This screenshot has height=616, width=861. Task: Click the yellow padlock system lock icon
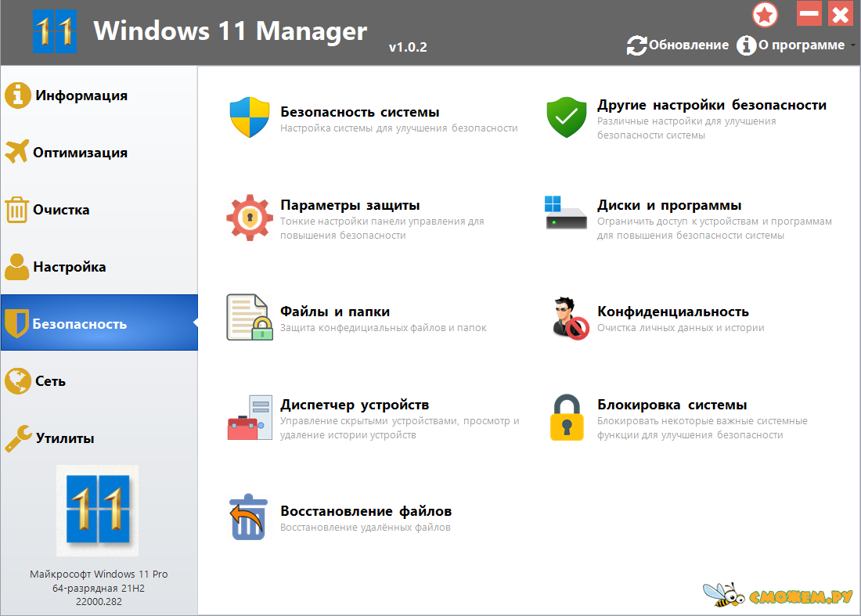tap(567, 417)
